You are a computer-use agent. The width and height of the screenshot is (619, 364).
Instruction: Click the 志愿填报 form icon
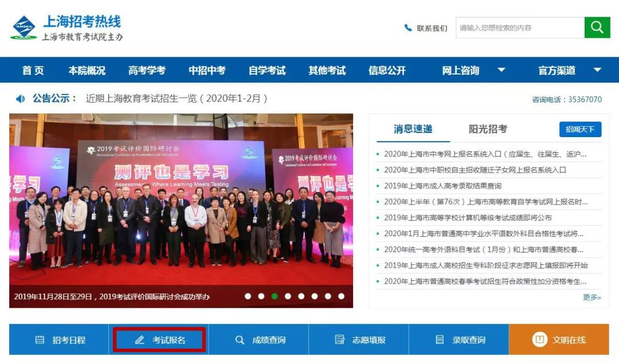coord(339,339)
